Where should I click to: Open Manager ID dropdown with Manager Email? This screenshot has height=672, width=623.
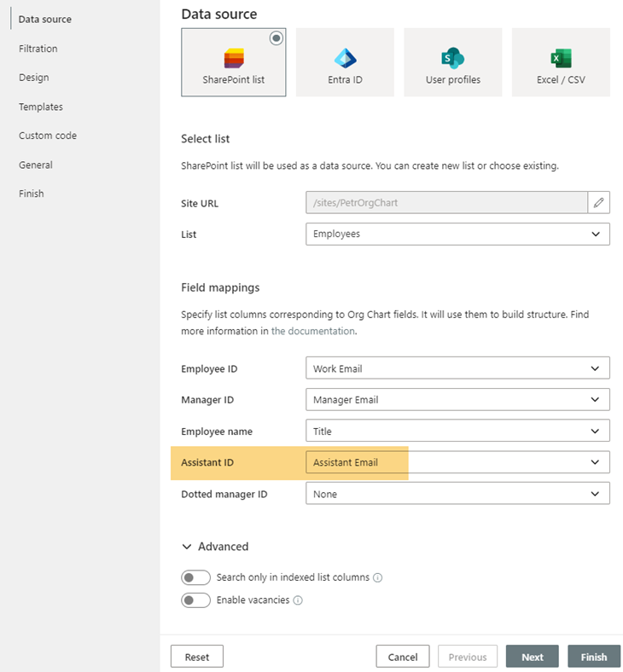click(x=457, y=399)
